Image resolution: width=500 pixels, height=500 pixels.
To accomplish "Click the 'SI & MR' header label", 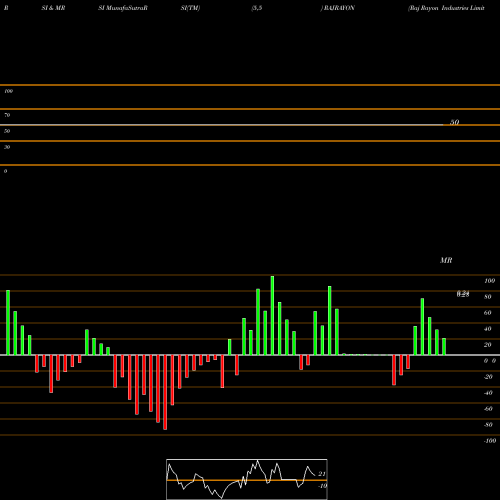I will [x=53, y=8].
